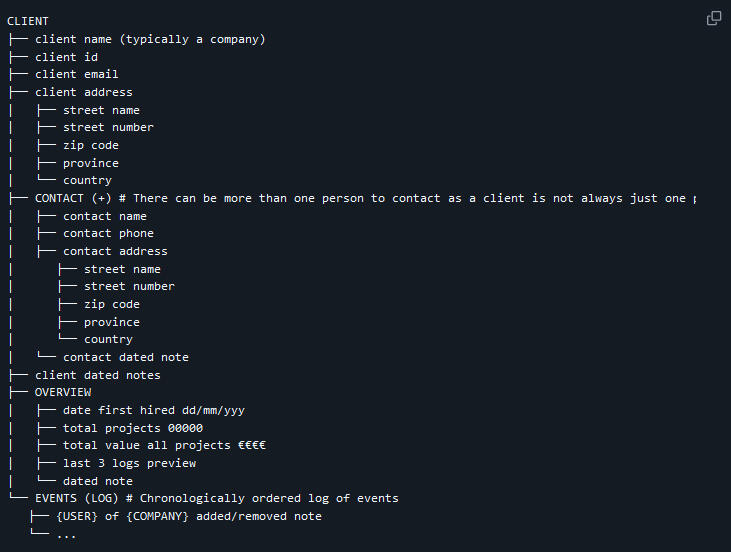
Task: Select the contact name entry
Action: tap(105, 216)
